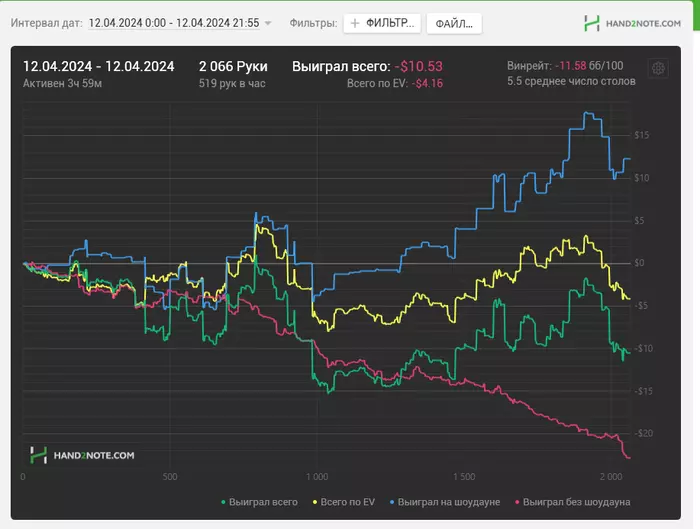Click the 1 500 x-axis label
This screenshot has height=529, width=700.
coord(464,477)
